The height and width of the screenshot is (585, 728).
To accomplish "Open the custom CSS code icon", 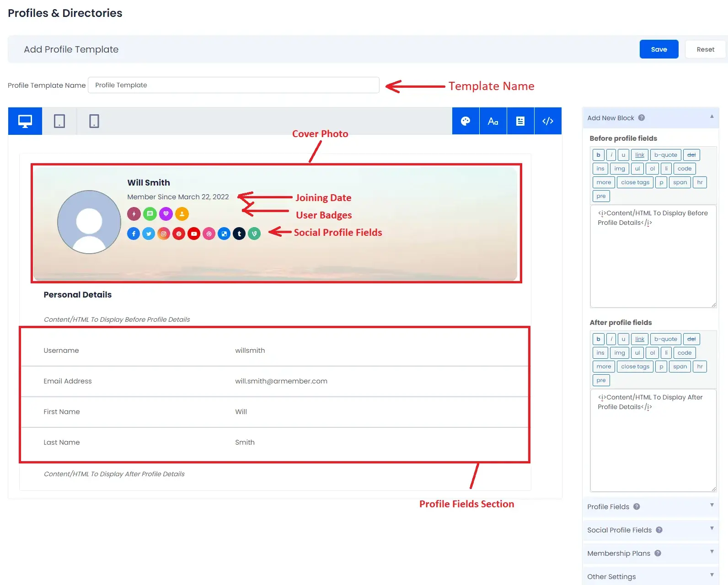I will point(548,121).
